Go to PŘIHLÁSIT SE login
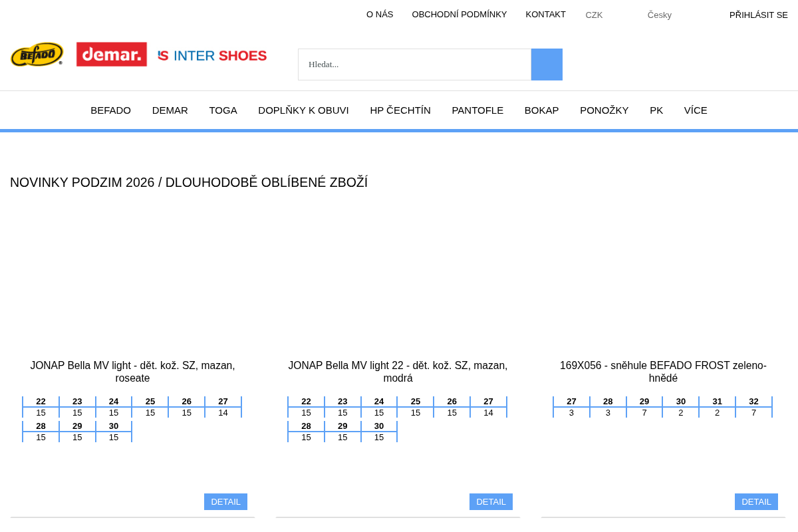 759,15
